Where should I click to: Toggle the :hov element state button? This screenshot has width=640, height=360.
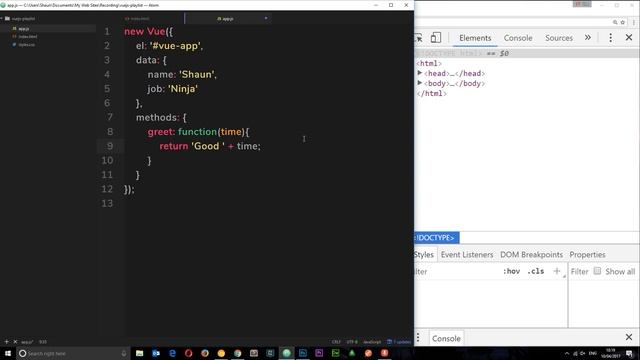click(x=511, y=271)
